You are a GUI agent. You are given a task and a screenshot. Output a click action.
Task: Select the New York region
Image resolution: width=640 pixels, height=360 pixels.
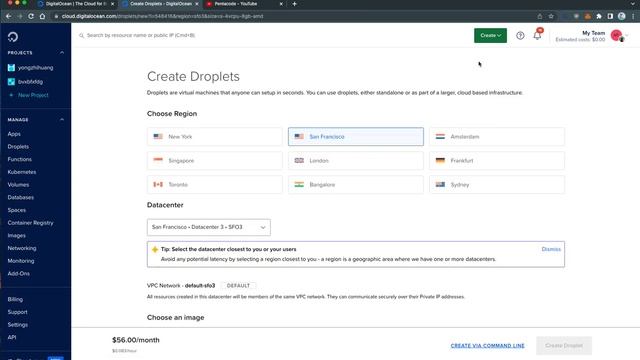coord(215,137)
